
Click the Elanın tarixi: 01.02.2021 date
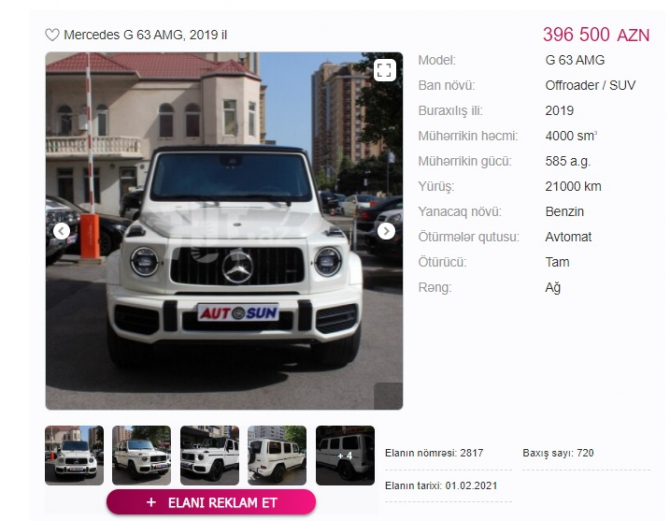click(441, 486)
